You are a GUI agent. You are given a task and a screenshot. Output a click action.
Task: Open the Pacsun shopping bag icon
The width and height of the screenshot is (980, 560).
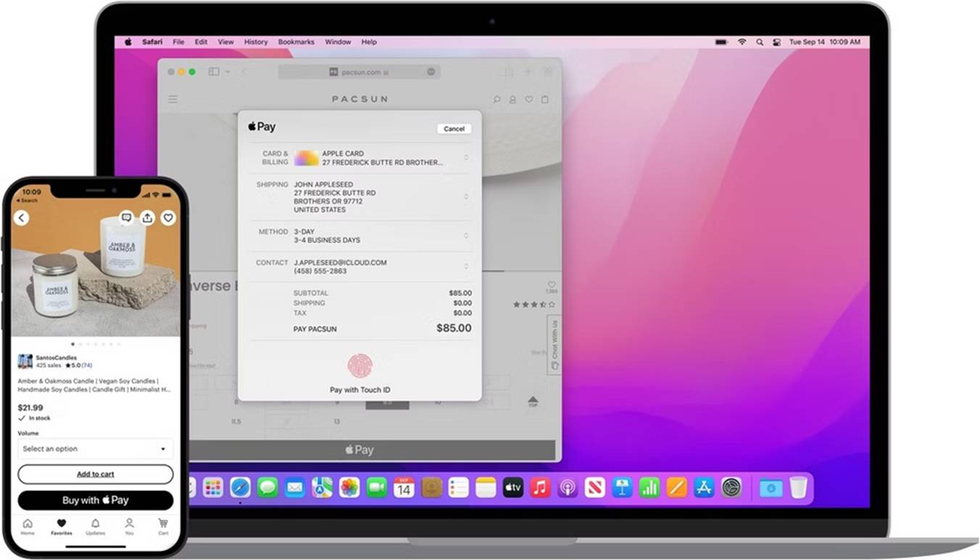tap(545, 99)
